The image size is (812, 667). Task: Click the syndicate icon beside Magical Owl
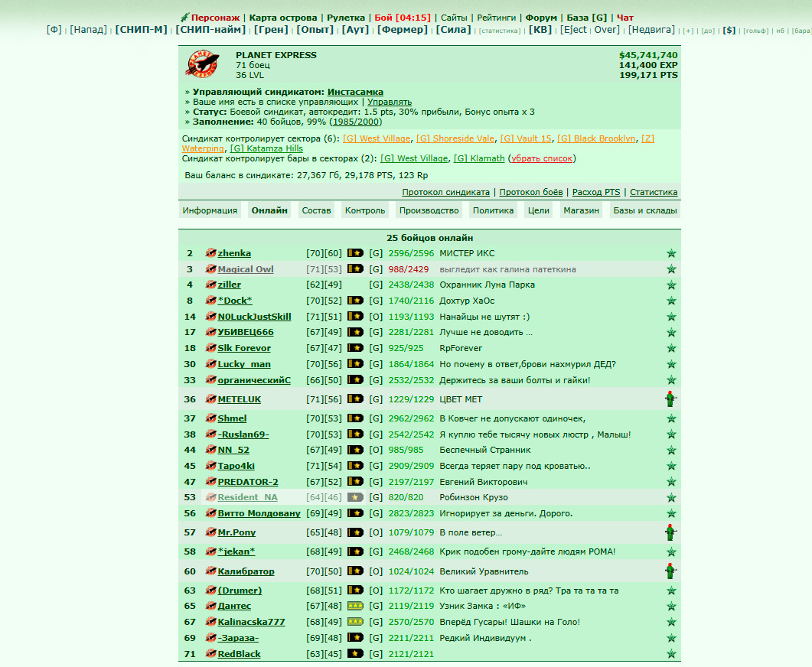pyautogui.click(x=210, y=268)
